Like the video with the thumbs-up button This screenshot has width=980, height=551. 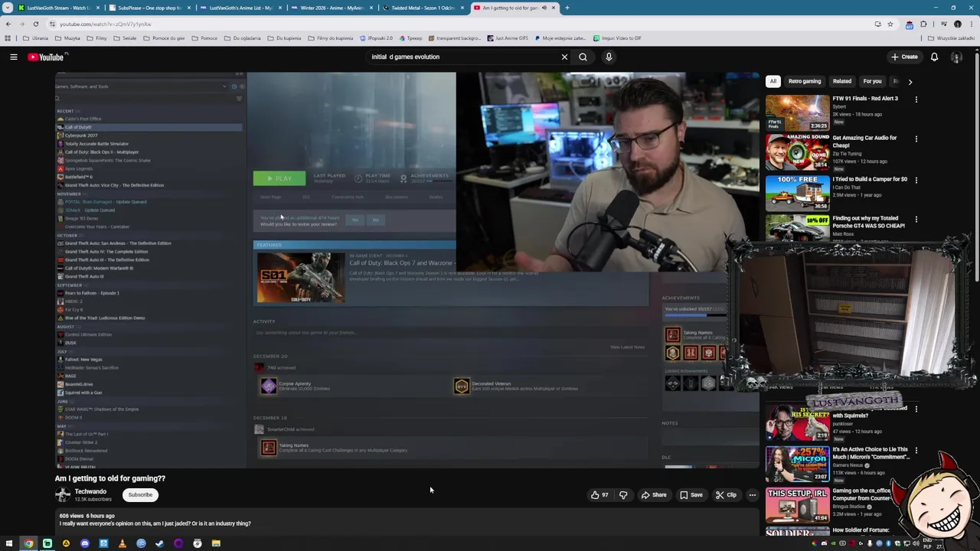click(x=599, y=495)
